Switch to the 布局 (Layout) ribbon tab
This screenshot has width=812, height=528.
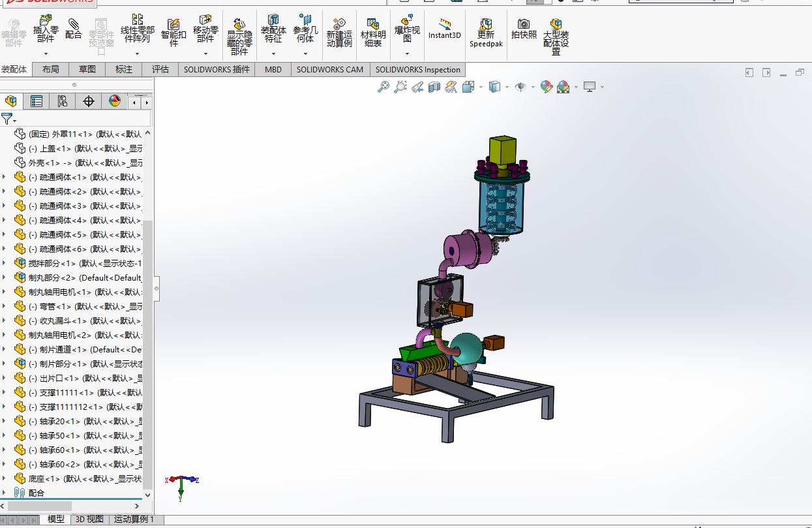pyautogui.click(x=50, y=69)
